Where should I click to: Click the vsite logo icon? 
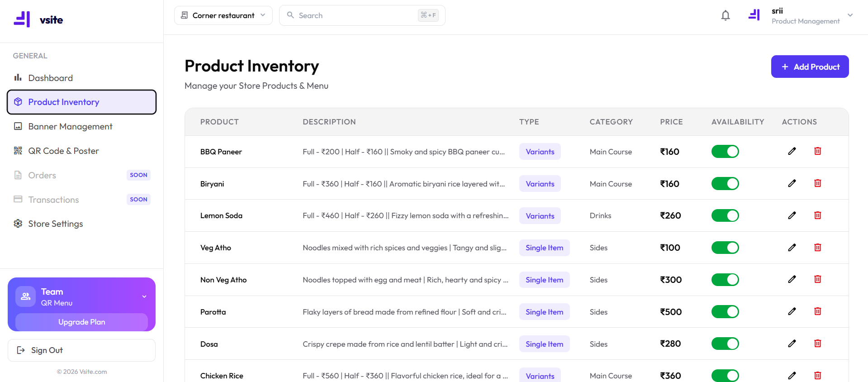pos(22,19)
